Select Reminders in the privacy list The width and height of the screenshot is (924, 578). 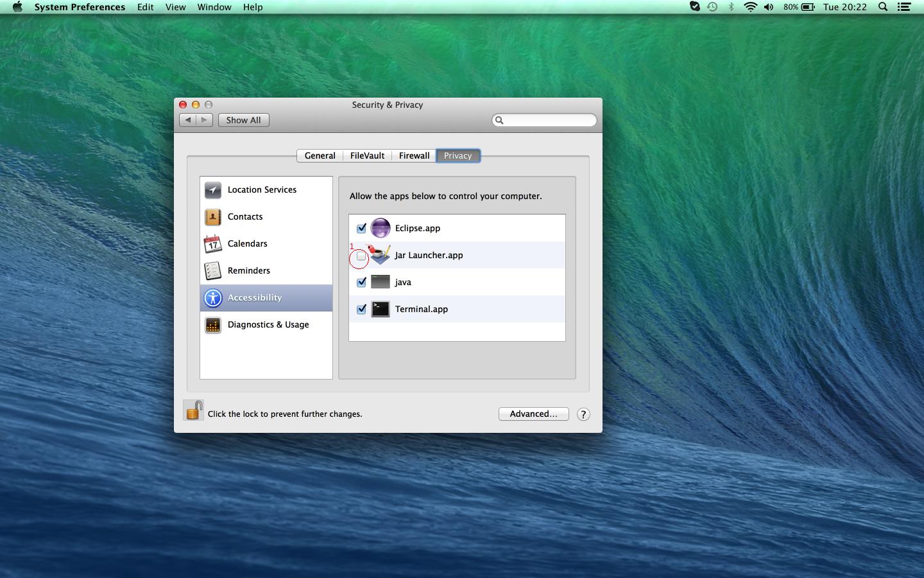(266, 271)
